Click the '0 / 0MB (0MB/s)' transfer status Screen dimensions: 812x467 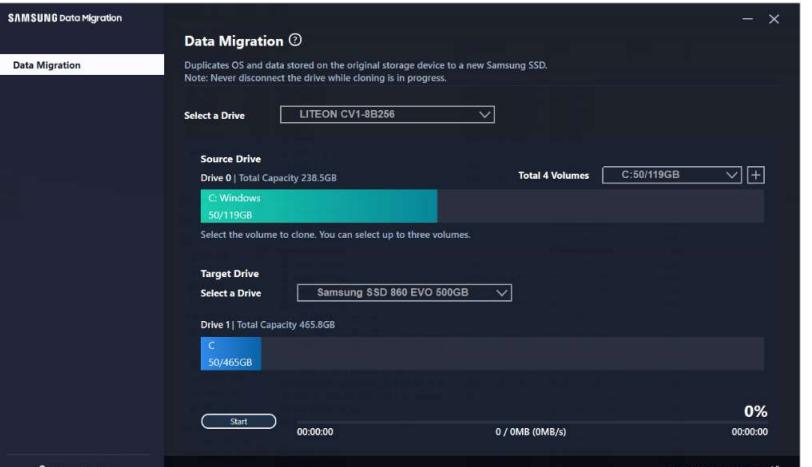[x=531, y=432]
